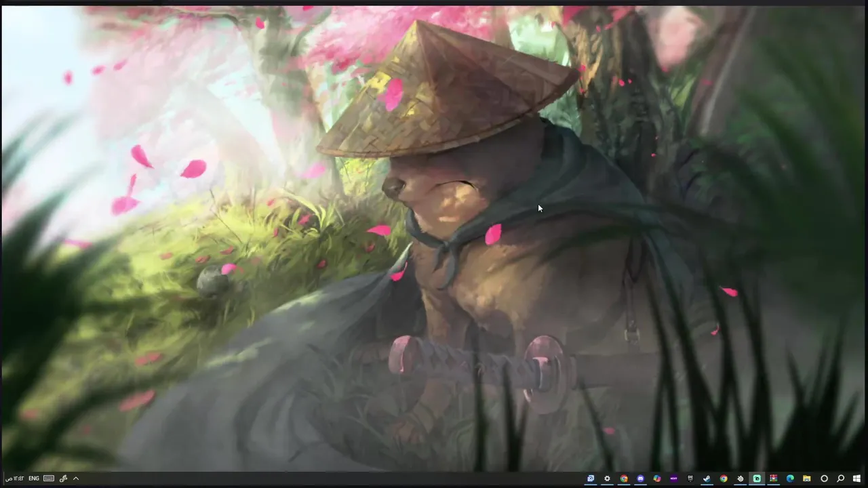Screen dimensions: 868x488
Task: Open the blue app icon beside Settings gear
Action: 591,479
